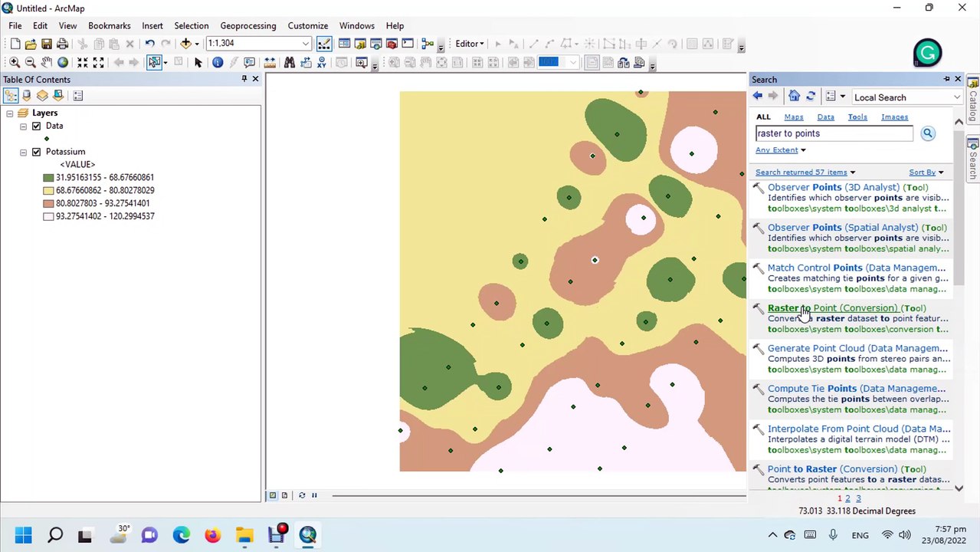
Task: Collapse the Data layer in TOC
Action: (x=23, y=126)
